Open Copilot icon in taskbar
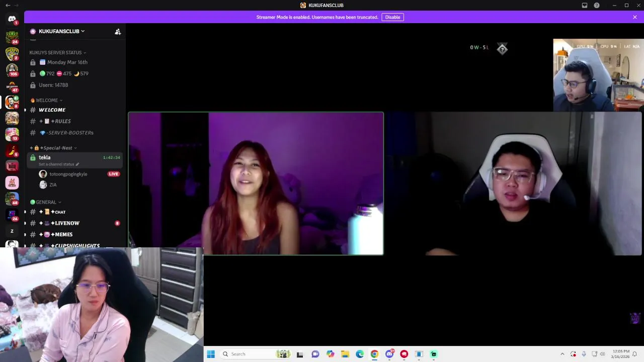Screen dimensions: 644x362 click(330, 354)
